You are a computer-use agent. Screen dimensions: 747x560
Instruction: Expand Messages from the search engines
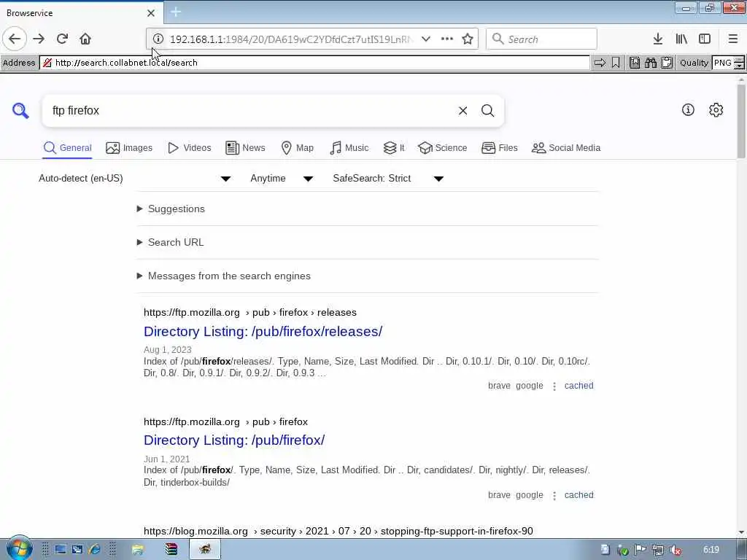[x=224, y=276]
